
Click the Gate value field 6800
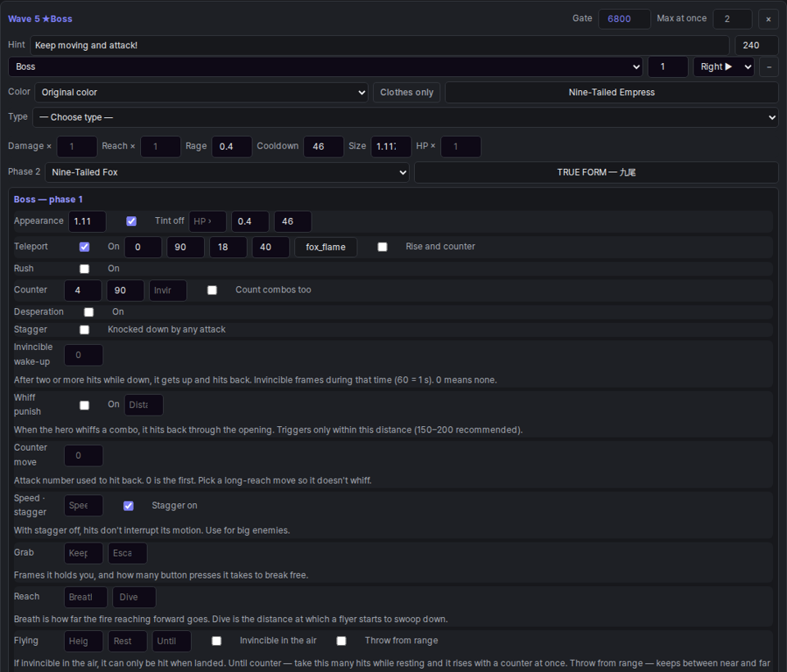[x=625, y=19]
